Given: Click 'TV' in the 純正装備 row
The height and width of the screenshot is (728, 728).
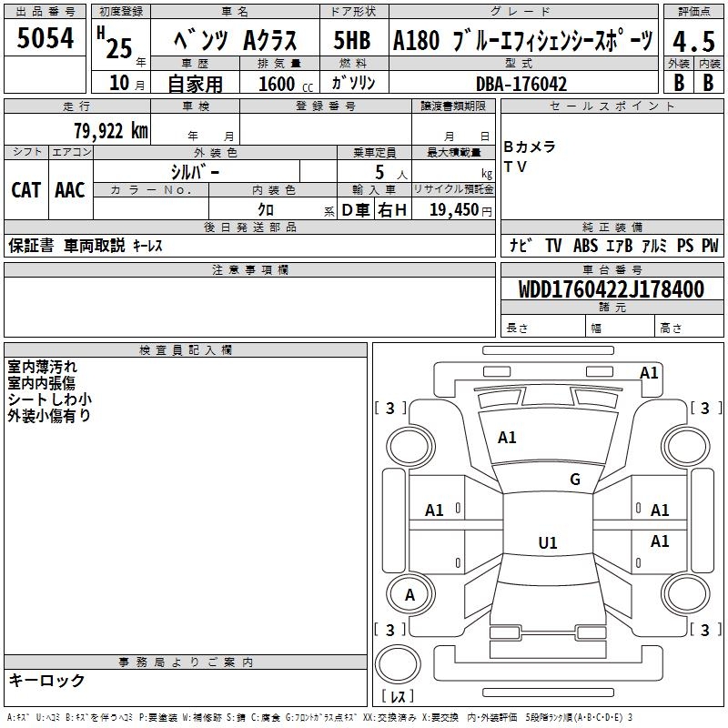Looking at the screenshot, I should pyautogui.click(x=553, y=245).
